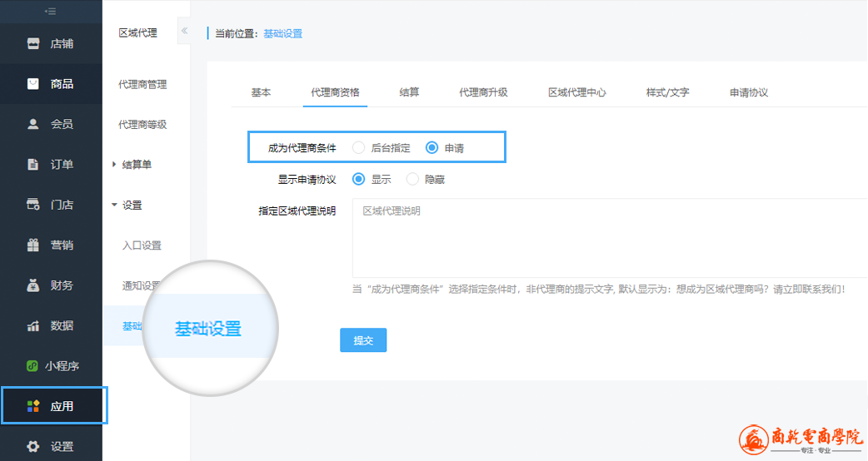The width and height of the screenshot is (868, 461).
Task: Click the 店铺 shop icon in sidebar
Action: (33, 43)
